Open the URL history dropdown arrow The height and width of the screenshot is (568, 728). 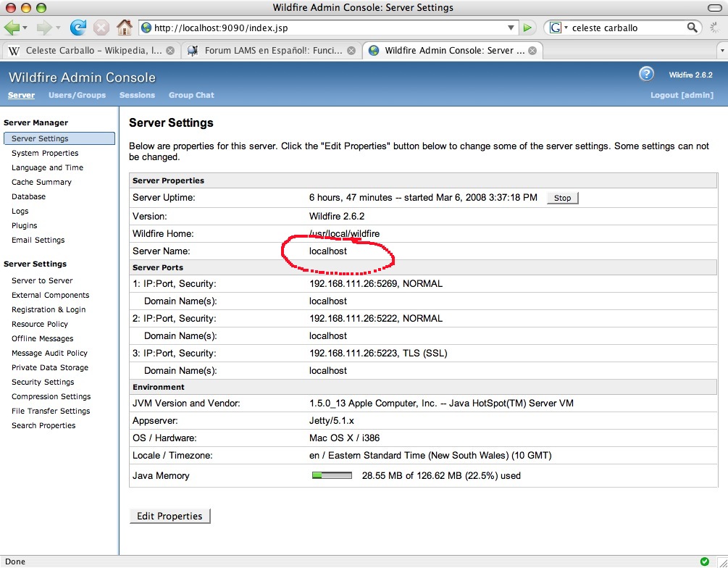point(511,28)
